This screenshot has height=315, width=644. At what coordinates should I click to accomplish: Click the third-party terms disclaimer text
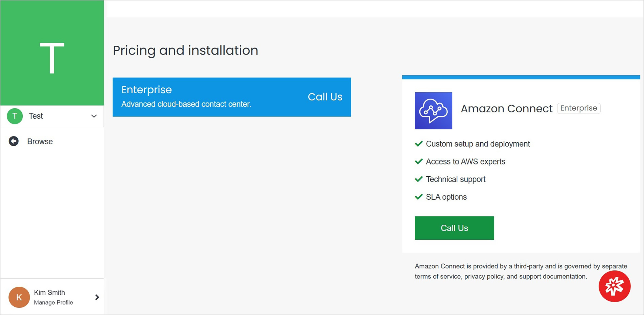[521, 271]
